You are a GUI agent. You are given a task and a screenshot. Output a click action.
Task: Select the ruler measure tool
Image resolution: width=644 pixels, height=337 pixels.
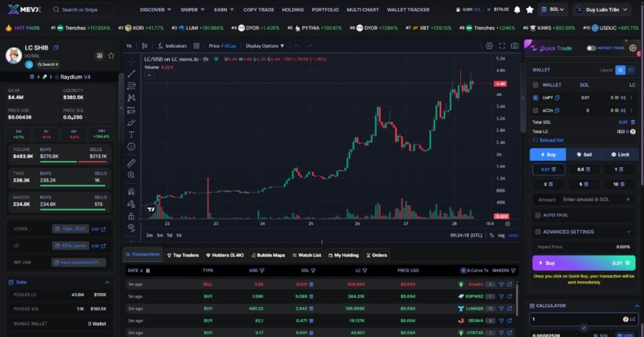(131, 163)
